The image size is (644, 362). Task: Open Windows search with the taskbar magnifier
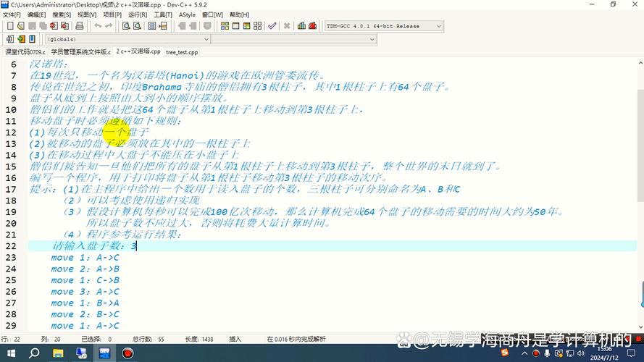pyautogui.click(x=35, y=353)
